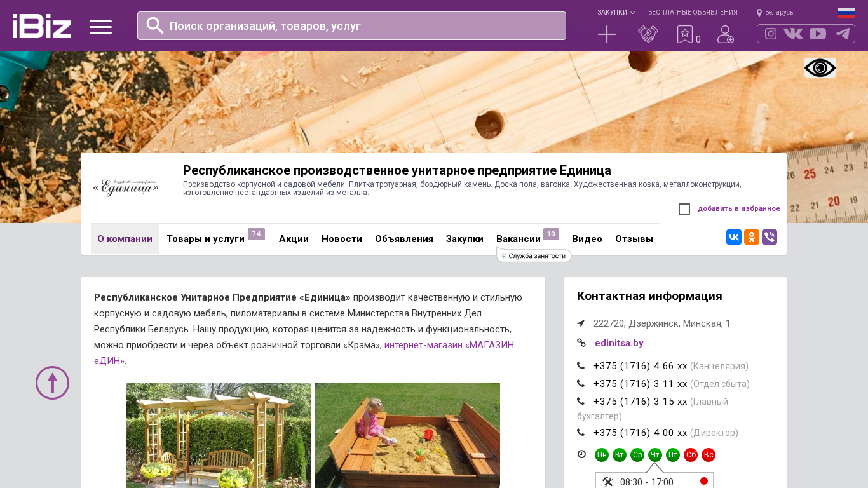Reveal phone +375 (1716) 3 15 xx
This screenshot has width=868, height=488.
[641, 402]
